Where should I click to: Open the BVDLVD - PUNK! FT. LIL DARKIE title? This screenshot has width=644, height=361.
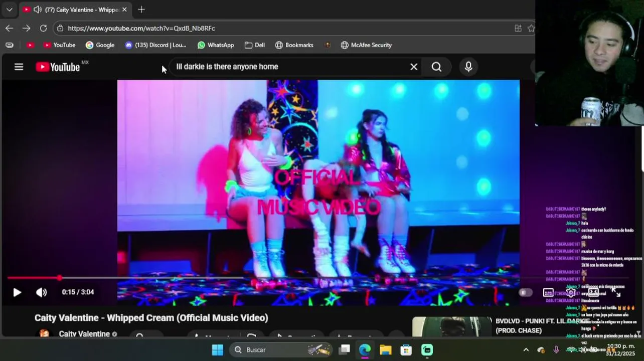pos(542,326)
